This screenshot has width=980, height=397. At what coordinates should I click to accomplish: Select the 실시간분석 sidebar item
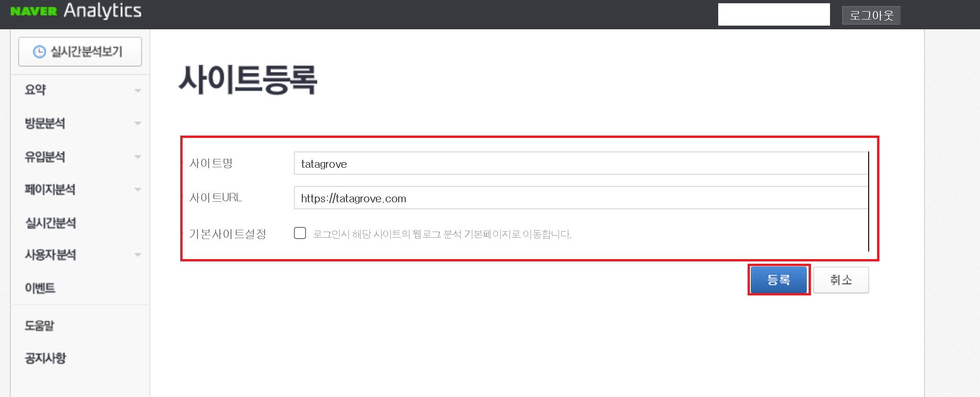pyautogui.click(x=50, y=223)
